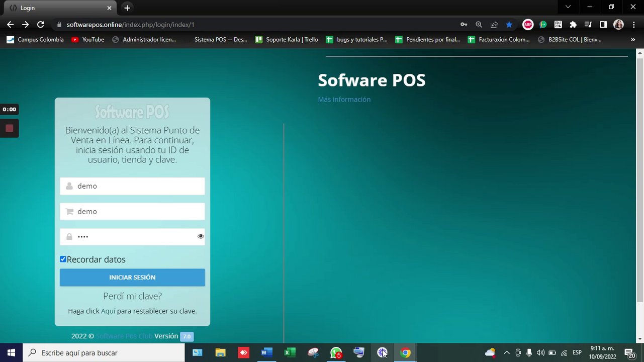This screenshot has width=644, height=362.
Task: Click the saved passwords key icon
Action: click(x=464, y=24)
